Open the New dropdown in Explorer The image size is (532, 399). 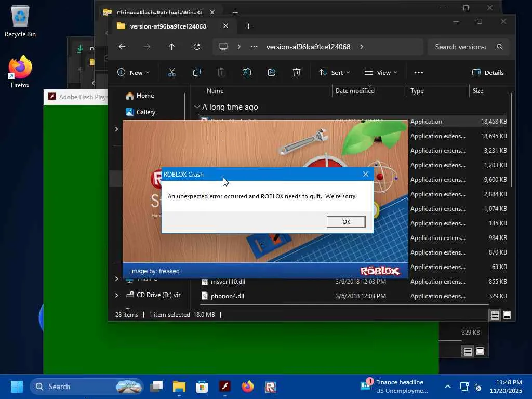[133, 72]
